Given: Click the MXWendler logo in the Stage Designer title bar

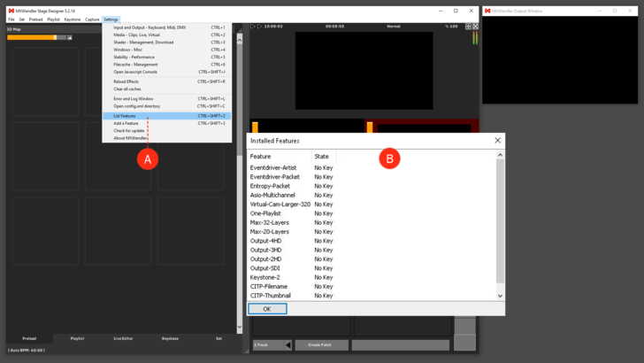Looking at the screenshot, I should click(11, 11).
